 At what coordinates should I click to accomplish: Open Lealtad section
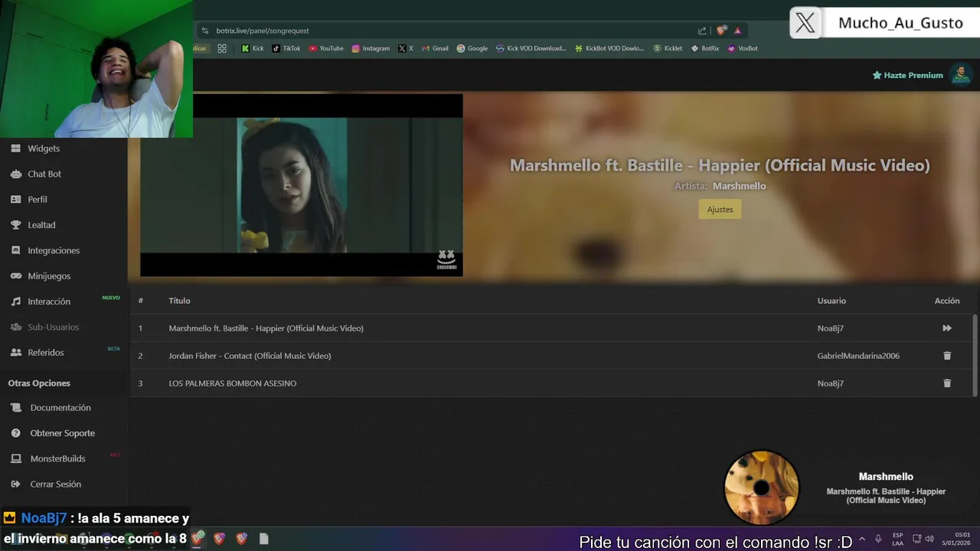(x=41, y=225)
